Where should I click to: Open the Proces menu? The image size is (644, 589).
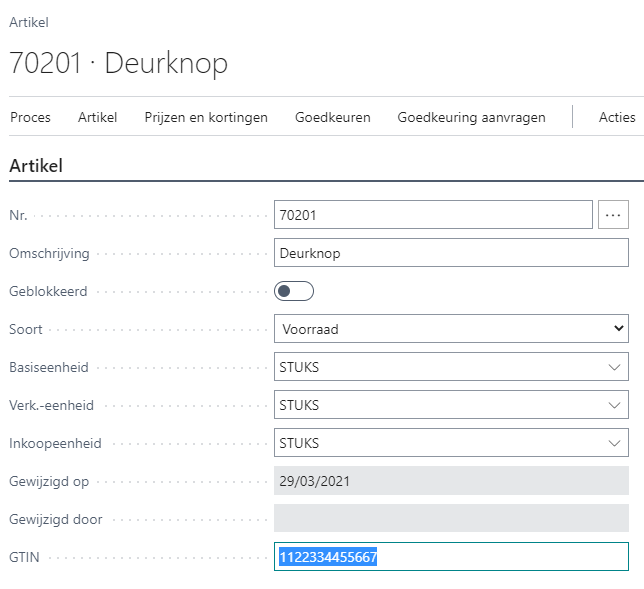[x=30, y=117]
